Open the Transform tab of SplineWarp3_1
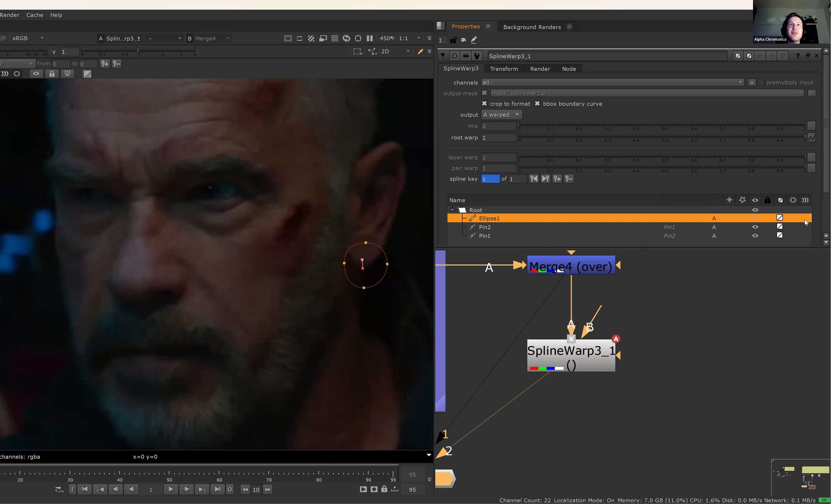 pyautogui.click(x=504, y=69)
